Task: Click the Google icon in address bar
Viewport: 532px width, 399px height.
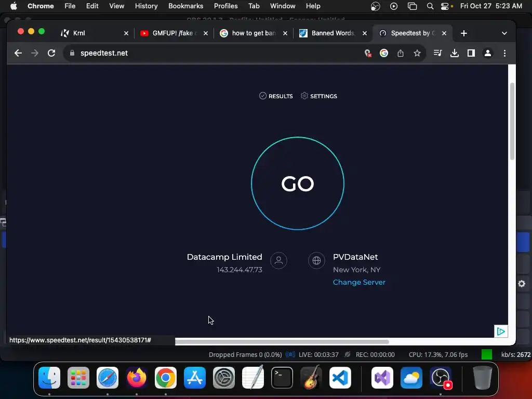Action: (x=384, y=53)
